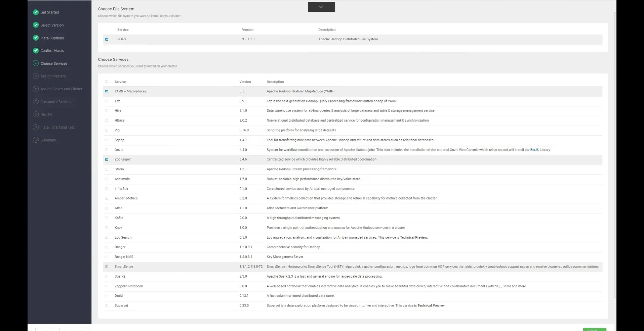
Task: Go to Assign Slaves and Clients step
Action: click(x=61, y=89)
